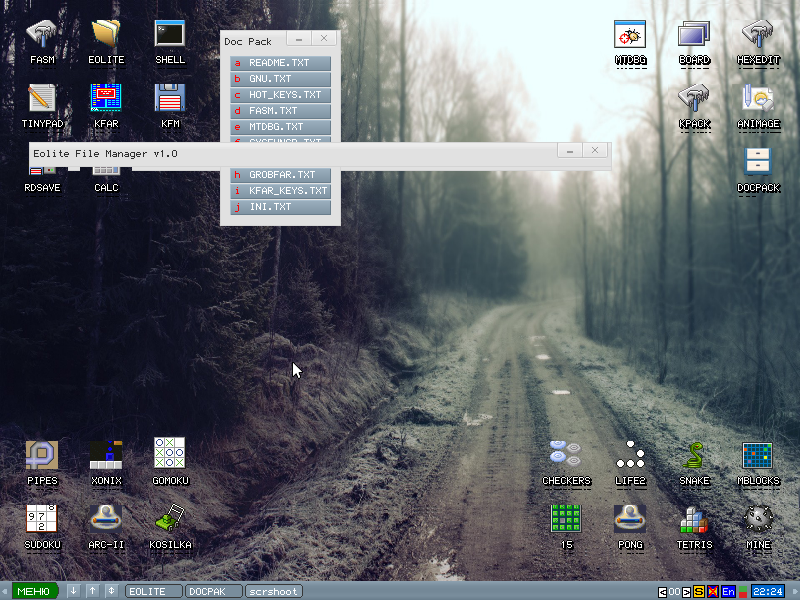Image resolution: width=800 pixels, height=600 pixels.
Task: Open the МЕНЮ start menu button
Action: pos(33,591)
